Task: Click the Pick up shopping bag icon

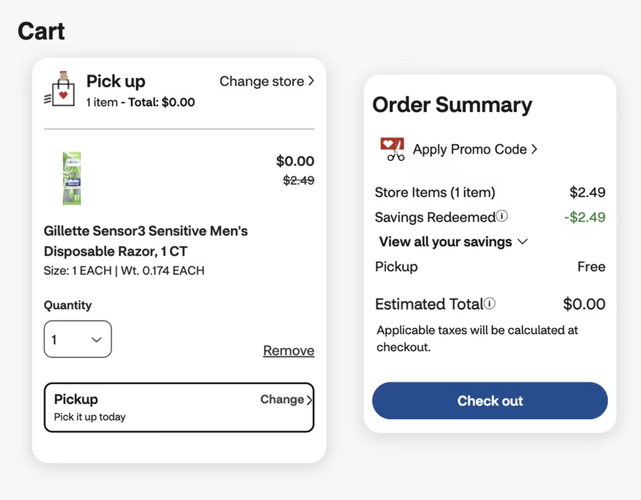Action: [61, 90]
